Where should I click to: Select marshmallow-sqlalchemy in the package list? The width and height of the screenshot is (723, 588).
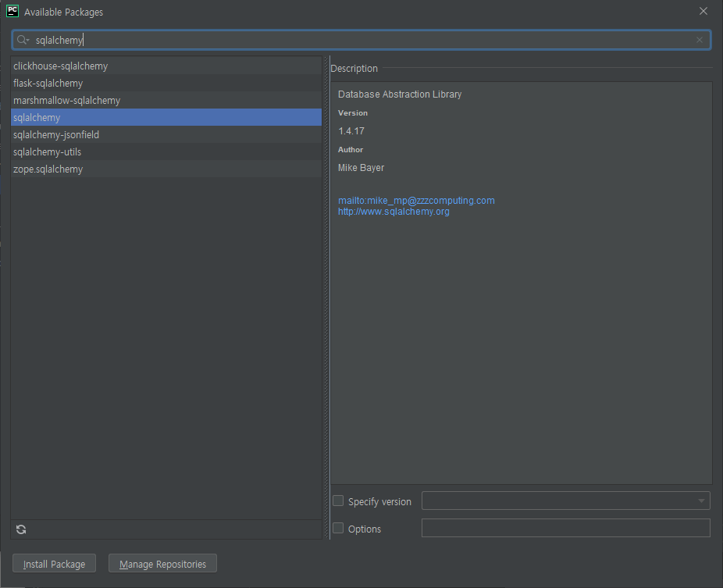tap(166, 100)
